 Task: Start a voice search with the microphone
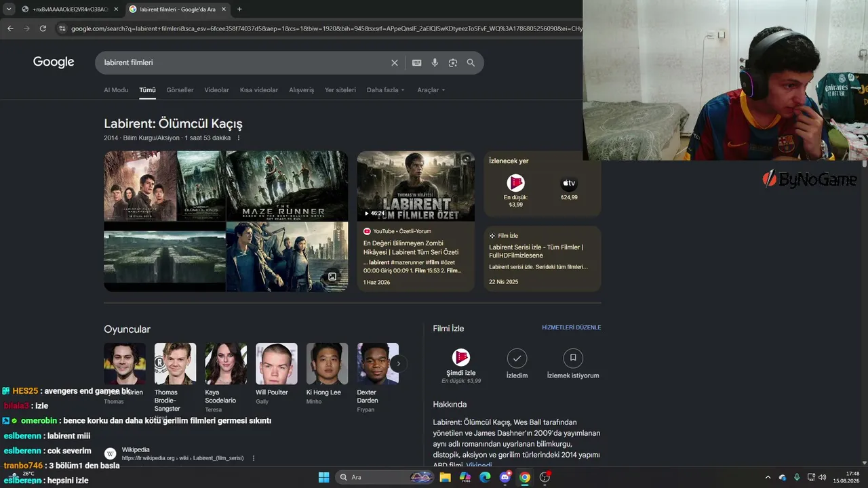(x=435, y=62)
